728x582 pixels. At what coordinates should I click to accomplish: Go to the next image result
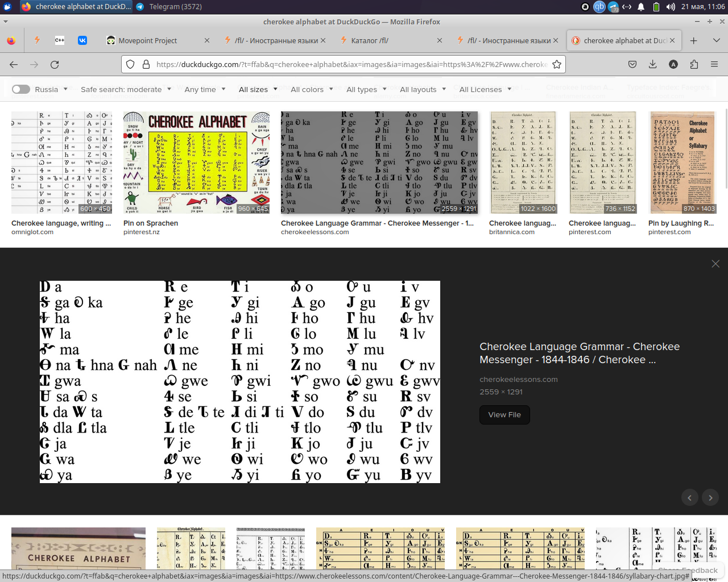click(710, 498)
